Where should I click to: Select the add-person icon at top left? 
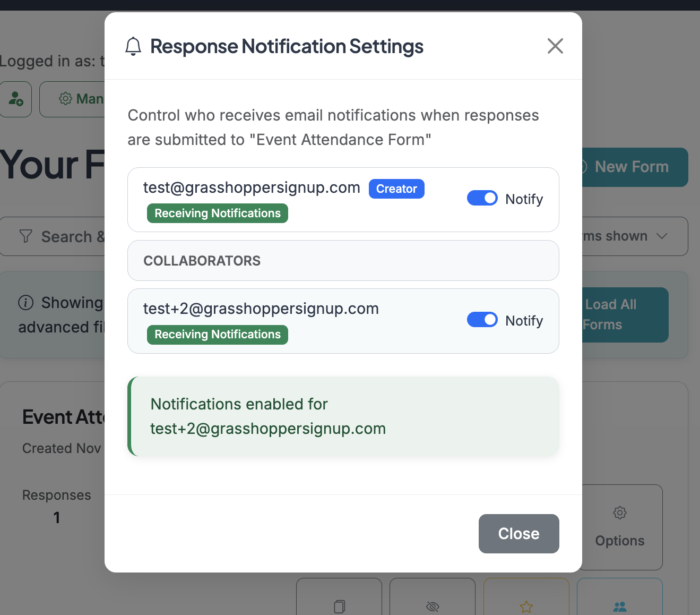pyautogui.click(x=15, y=99)
